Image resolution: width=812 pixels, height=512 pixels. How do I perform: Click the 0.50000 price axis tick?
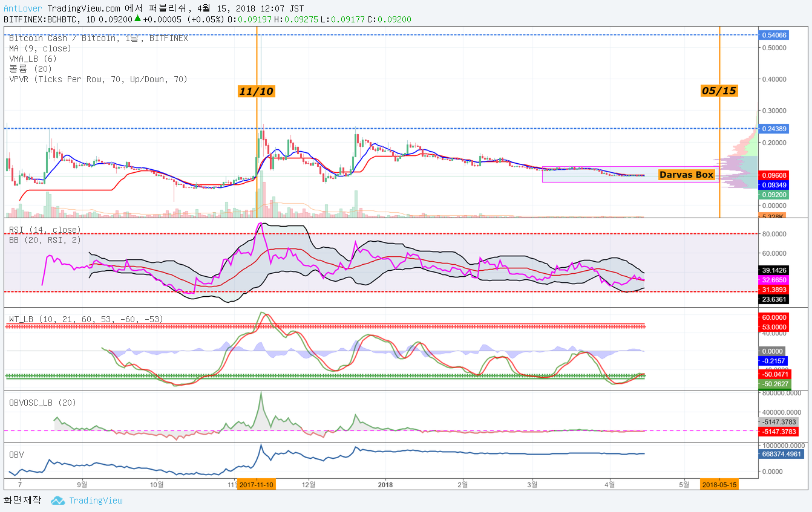click(x=774, y=48)
